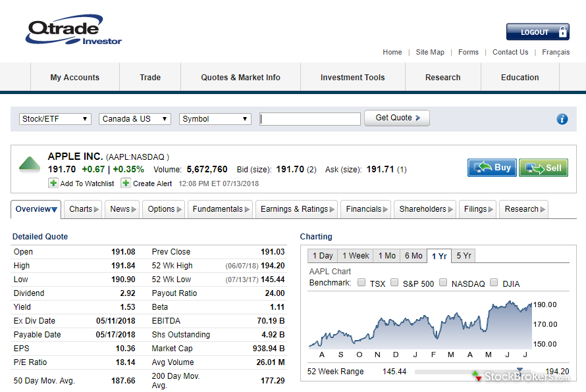Enable the TSX benchmark checkbox
This screenshot has width=586, height=392.
click(x=361, y=283)
